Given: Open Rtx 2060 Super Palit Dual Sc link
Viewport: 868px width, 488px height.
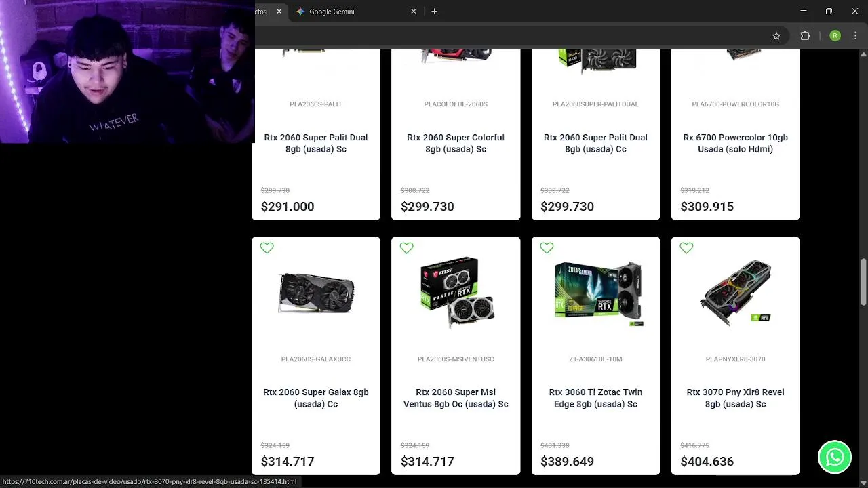Looking at the screenshot, I should (x=316, y=143).
